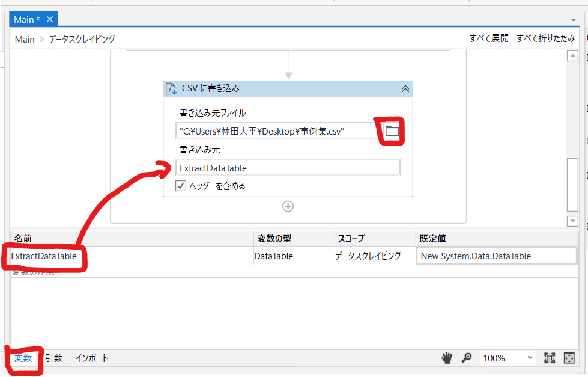The width and height of the screenshot is (588, 377).
Task: Click the magnifier zoom icon
Action: coord(466,358)
